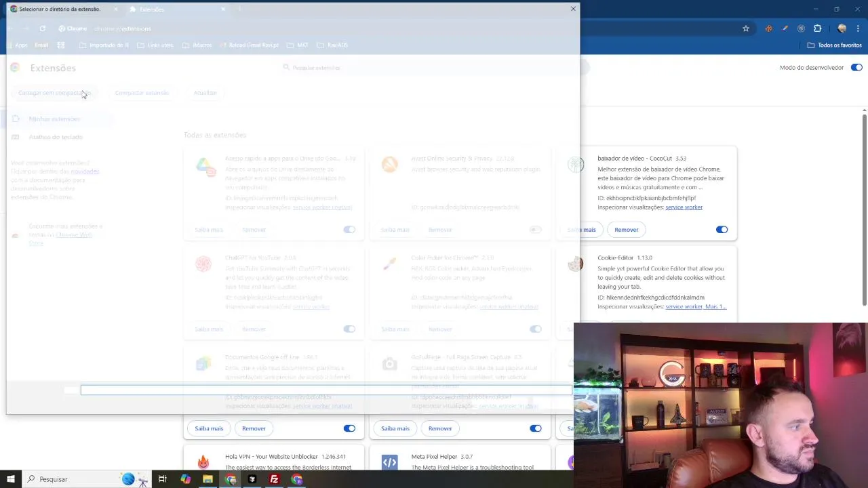Click the extensions page vertical scrollbar
This screenshot has height=488, width=868.
pos(865,210)
